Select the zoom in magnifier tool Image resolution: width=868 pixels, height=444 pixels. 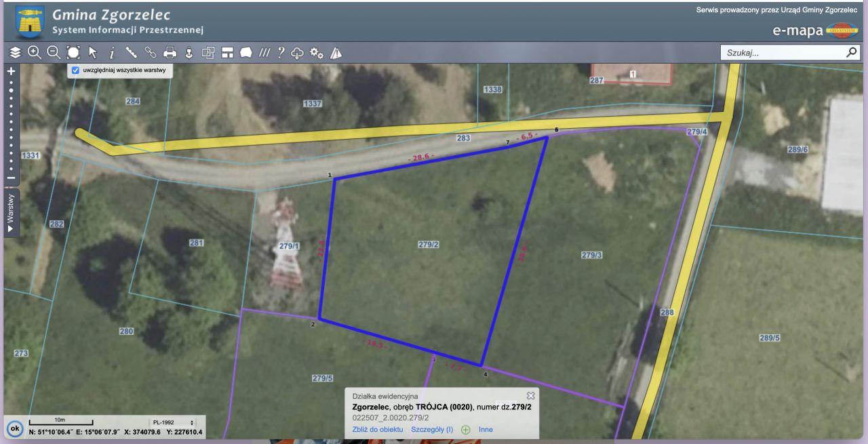pyautogui.click(x=34, y=53)
